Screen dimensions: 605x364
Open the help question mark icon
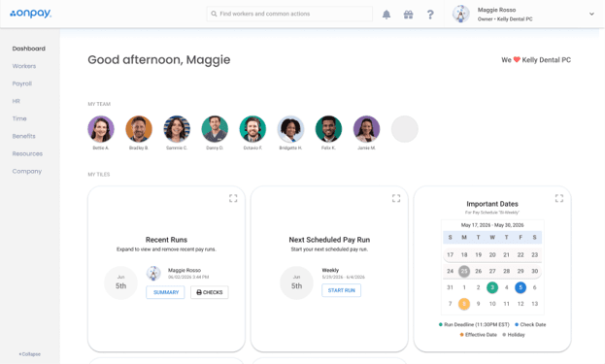430,15
